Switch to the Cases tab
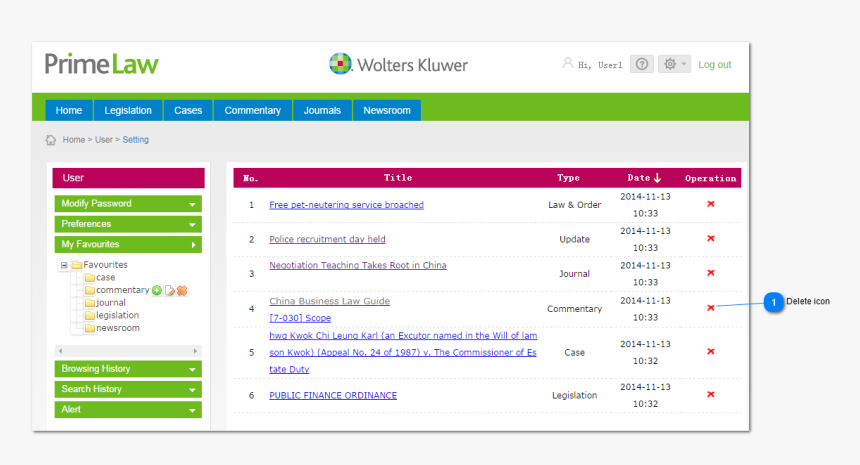 (188, 110)
